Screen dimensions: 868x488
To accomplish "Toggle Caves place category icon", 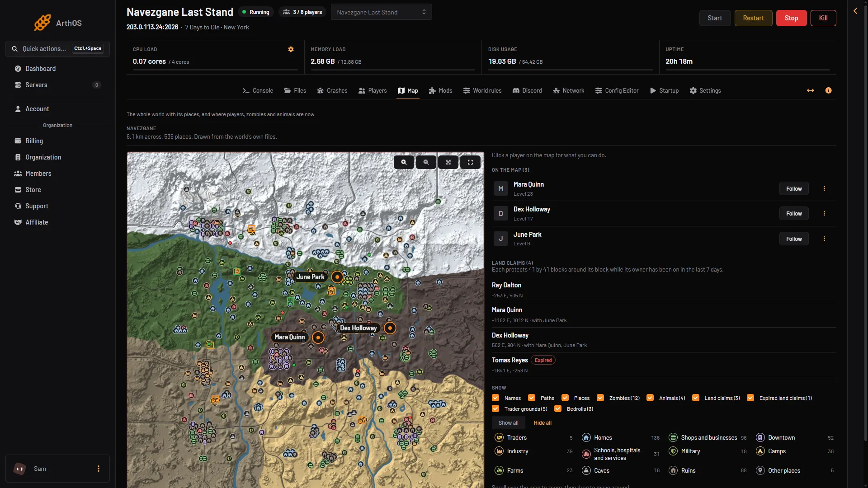I will (586, 470).
